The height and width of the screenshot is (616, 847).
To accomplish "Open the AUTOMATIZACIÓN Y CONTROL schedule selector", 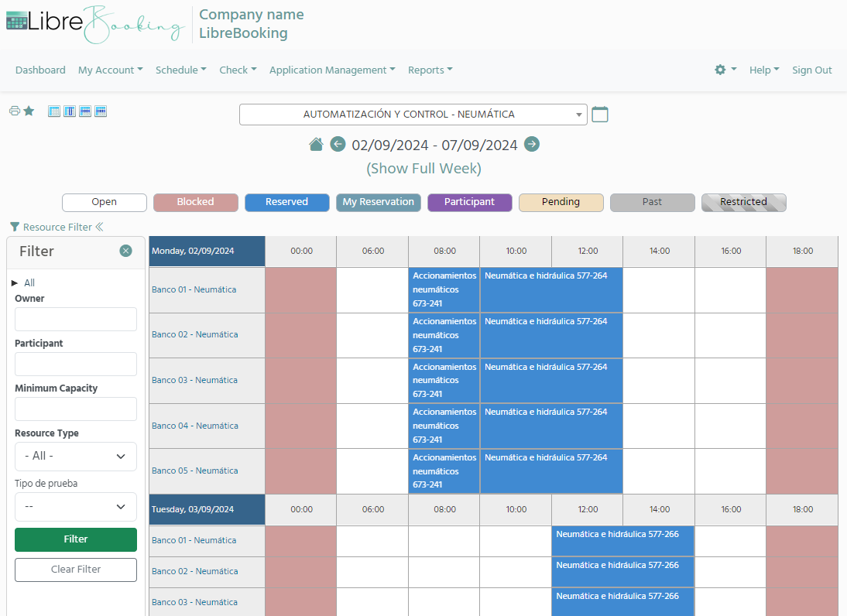I will pos(413,114).
